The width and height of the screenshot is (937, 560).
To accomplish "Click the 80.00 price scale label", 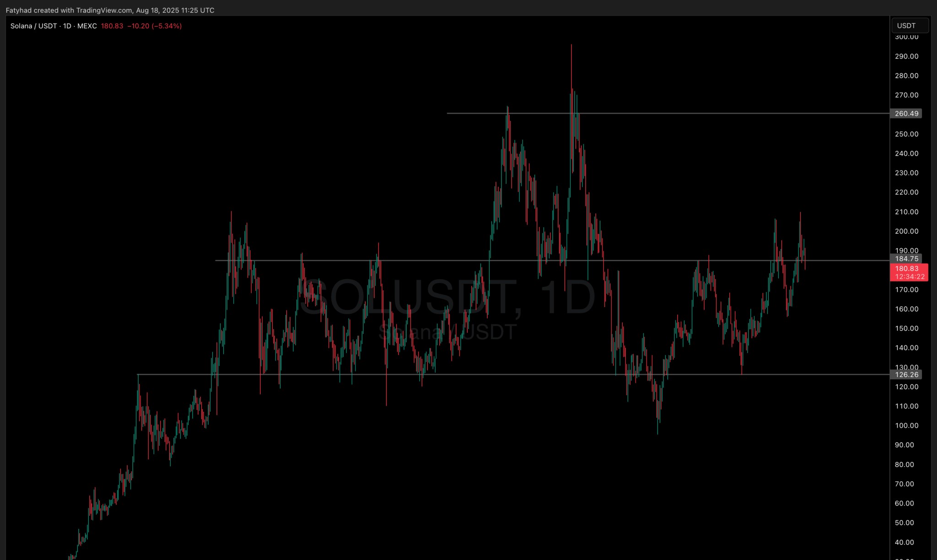I will point(905,464).
